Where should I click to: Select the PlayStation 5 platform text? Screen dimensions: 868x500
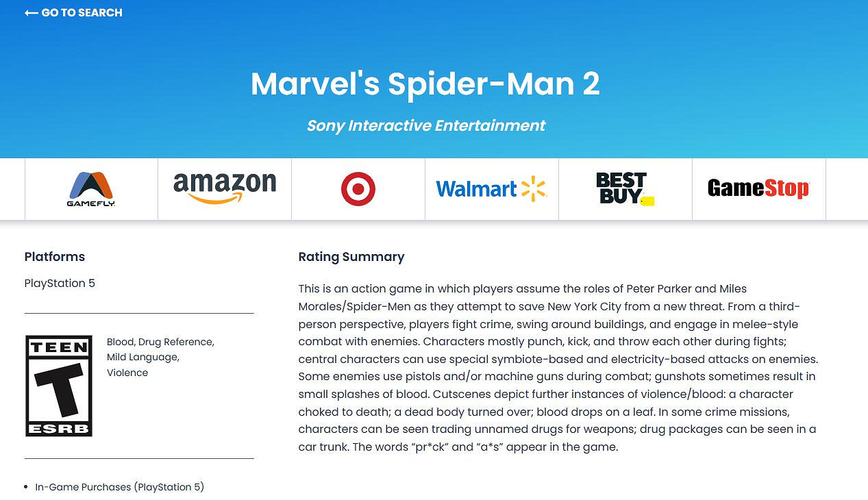[x=60, y=283]
